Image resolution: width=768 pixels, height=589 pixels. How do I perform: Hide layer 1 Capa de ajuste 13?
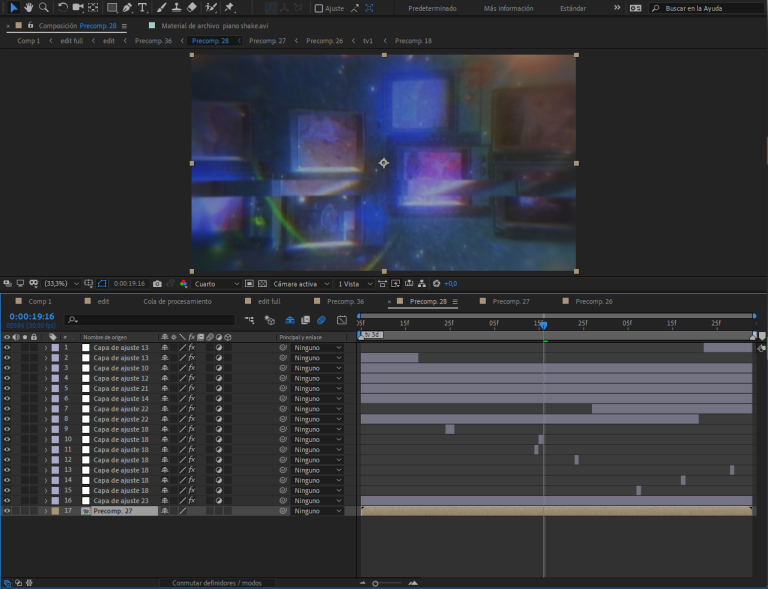[x=7, y=347]
